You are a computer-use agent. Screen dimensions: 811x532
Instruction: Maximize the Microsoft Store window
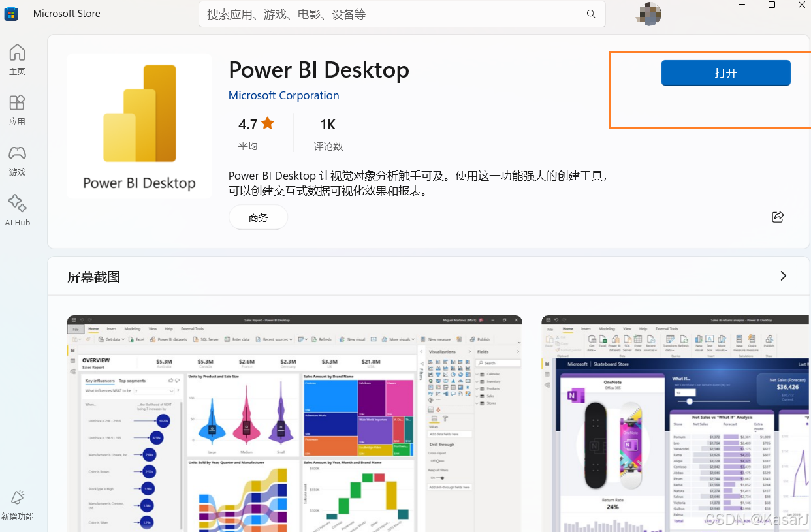pyautogui.click(x=771, y=5)
